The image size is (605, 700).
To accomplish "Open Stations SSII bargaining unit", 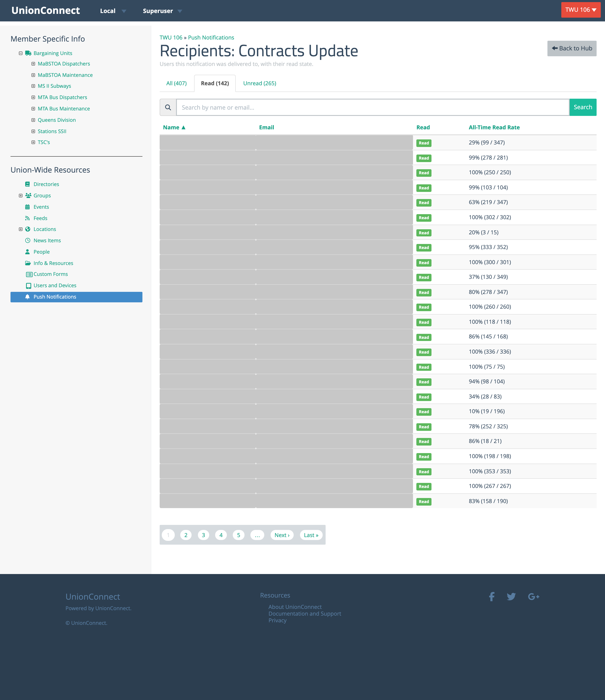I will tap(52, 131).
